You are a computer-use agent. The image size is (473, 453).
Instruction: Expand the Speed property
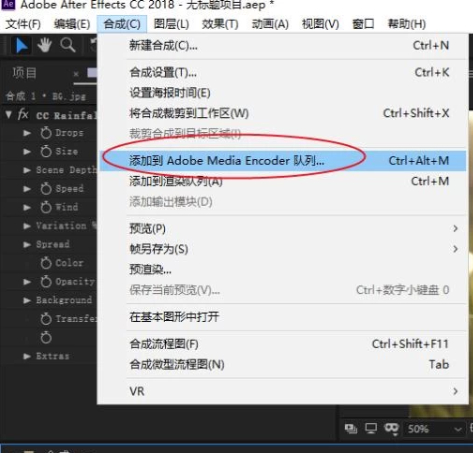[27, 189]
